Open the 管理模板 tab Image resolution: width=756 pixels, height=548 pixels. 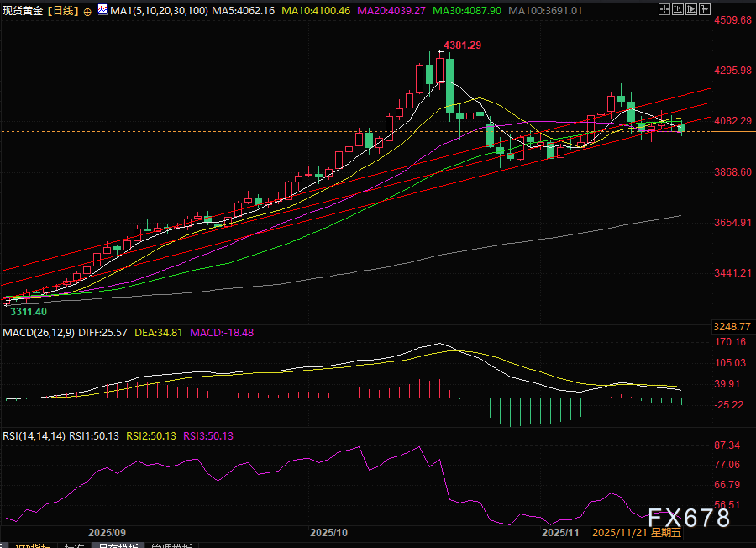click(x=171, y=545)
